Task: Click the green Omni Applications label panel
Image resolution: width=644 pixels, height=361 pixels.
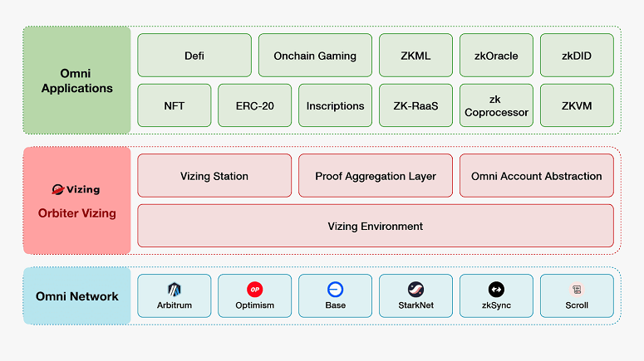Action: click(76, 80)
